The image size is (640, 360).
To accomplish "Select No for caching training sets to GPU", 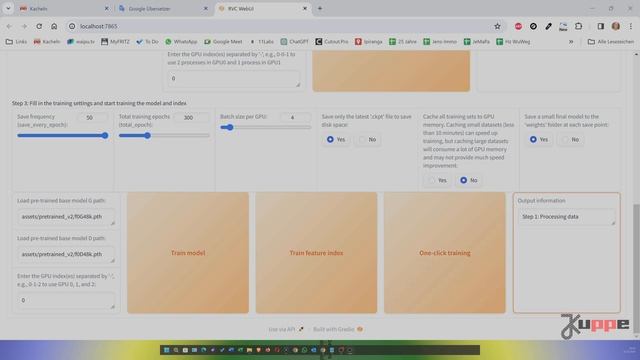I will point(469,180).
